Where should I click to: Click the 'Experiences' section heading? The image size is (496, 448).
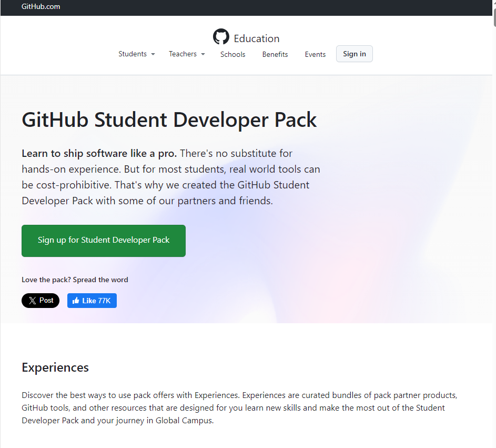click(55, 367)
